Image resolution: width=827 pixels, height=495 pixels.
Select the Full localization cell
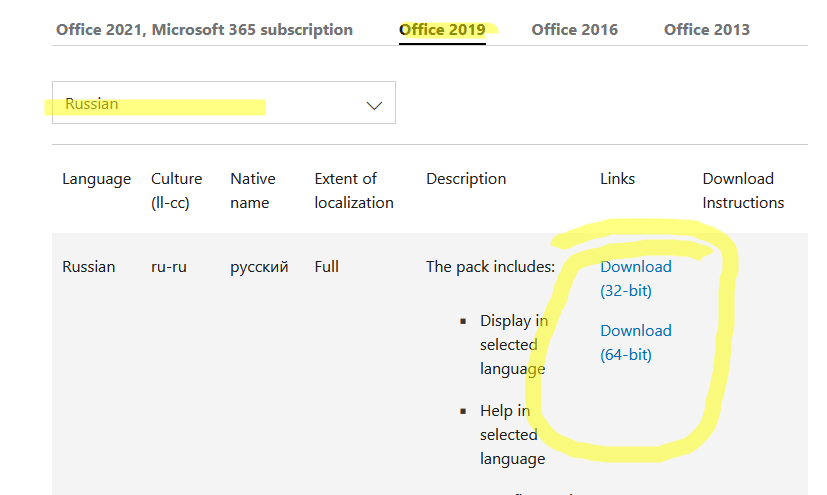(x=326, y=267)
